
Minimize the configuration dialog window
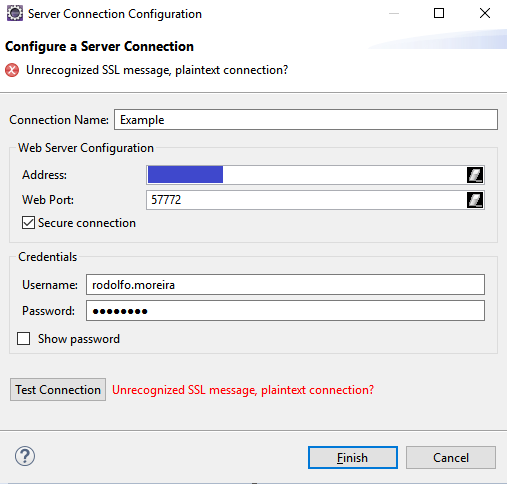(394, 13)
